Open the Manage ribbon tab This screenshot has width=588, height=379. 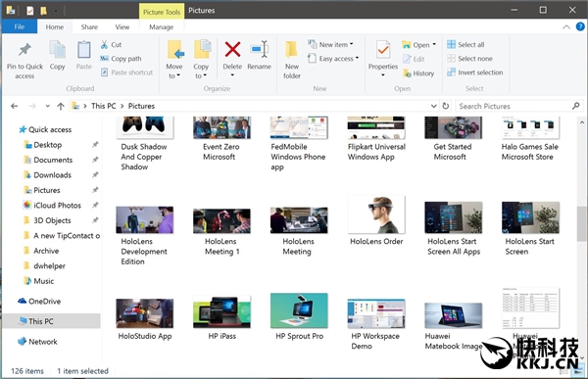coord(162,26)
